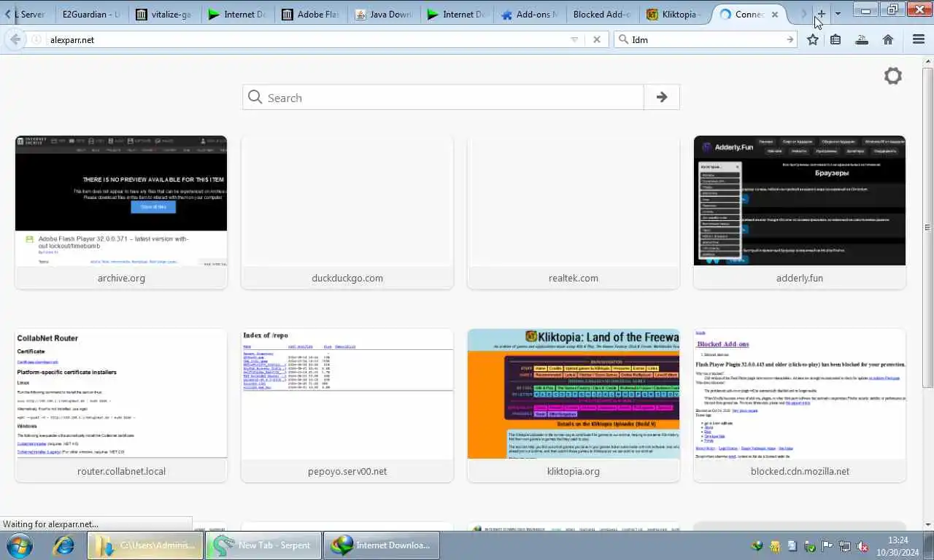Open the Windows Start menu
This screenshot has width=934, height=560.
[20, 545]
